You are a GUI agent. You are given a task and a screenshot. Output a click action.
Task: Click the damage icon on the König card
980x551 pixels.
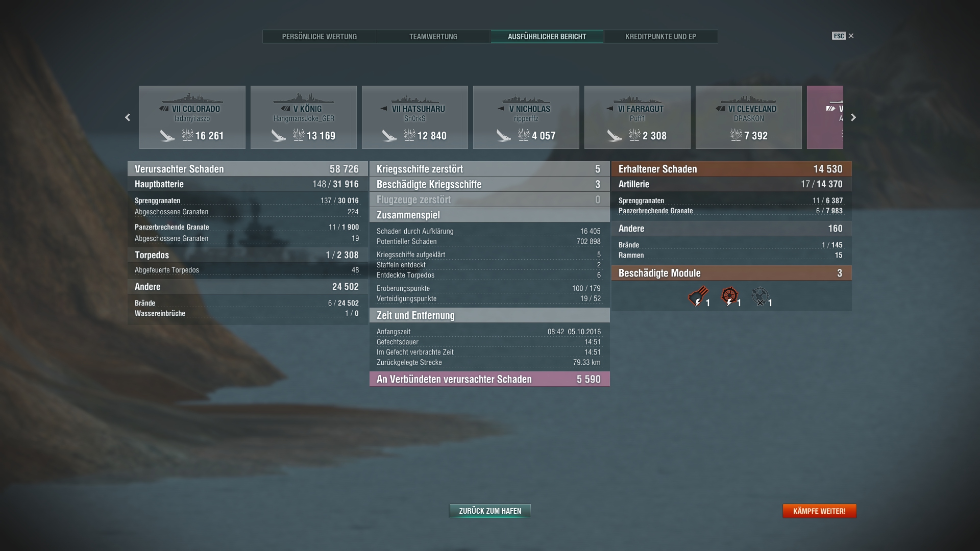click(299, 135)
